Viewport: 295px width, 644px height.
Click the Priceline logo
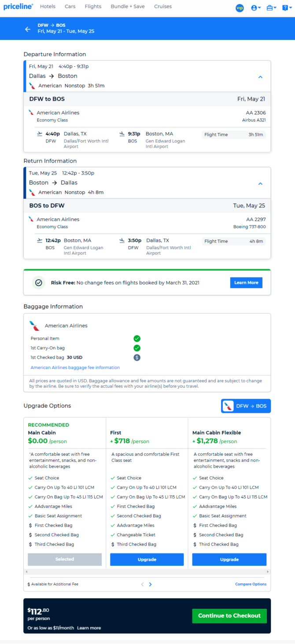18,7
